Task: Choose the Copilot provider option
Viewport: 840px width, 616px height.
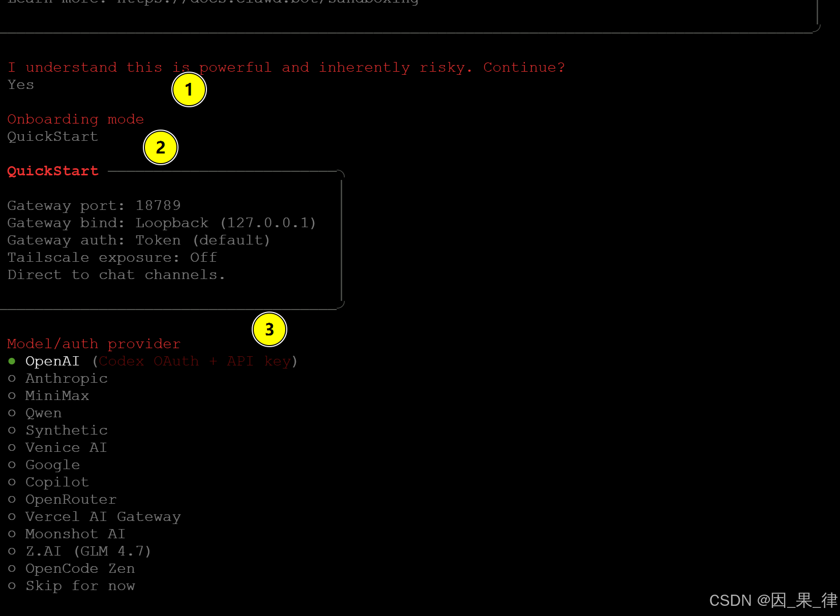Action: (x=49, y=482)
